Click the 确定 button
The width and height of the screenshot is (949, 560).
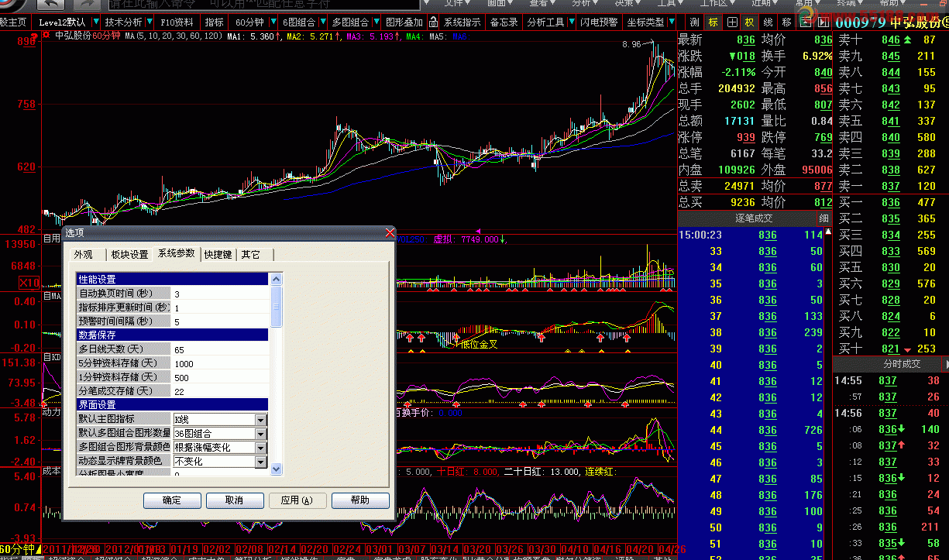pyautogui.click(x=172, y=500)
